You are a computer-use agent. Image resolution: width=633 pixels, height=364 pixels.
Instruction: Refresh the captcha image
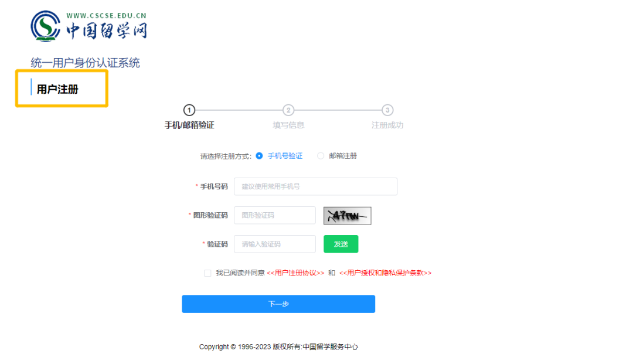click(x=347, y=216)
